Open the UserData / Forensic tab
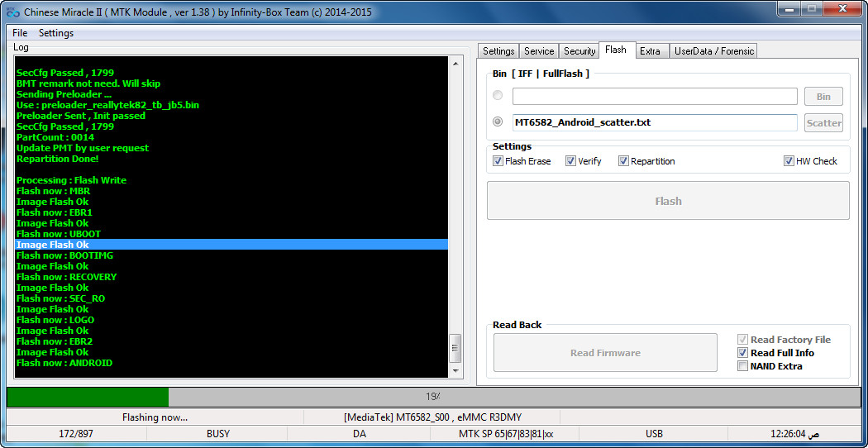This screenshot has height=448, width=868. click(713, 51)
